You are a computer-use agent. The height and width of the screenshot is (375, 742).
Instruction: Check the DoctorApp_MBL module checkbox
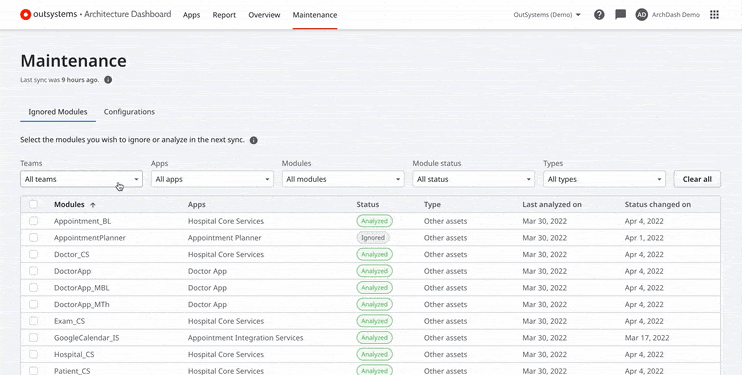coord(33,288)
